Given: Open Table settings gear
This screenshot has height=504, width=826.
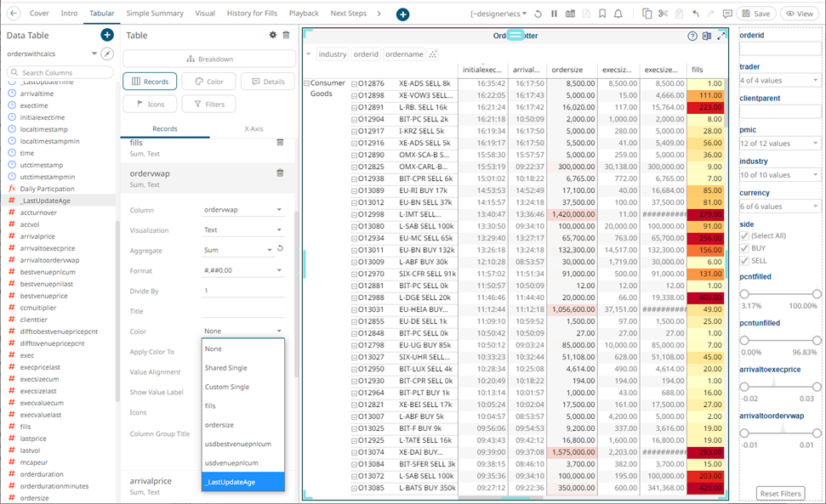Looking at the screenshot, I should coord(273,35).
